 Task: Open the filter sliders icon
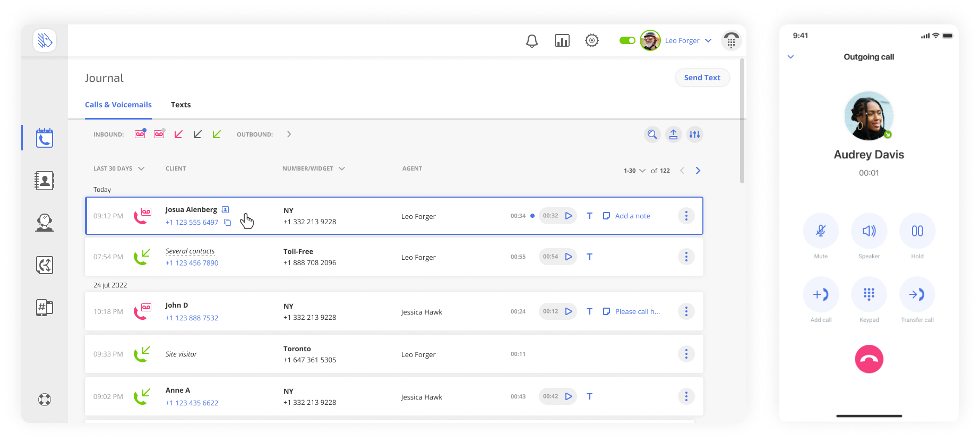pos(694,134)
